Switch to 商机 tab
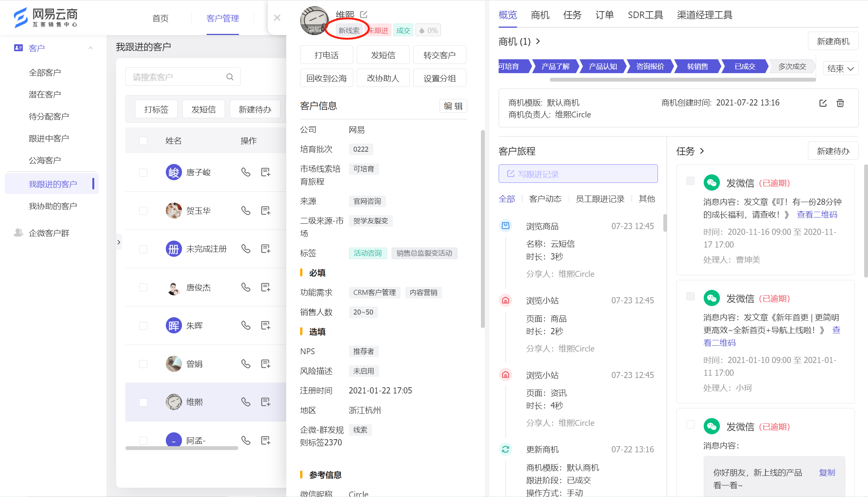868x497 pixels. tap(540, 15)
